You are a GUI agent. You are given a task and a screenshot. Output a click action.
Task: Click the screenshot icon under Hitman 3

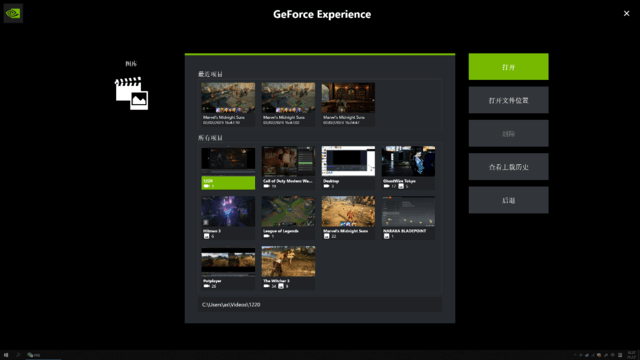207,236
